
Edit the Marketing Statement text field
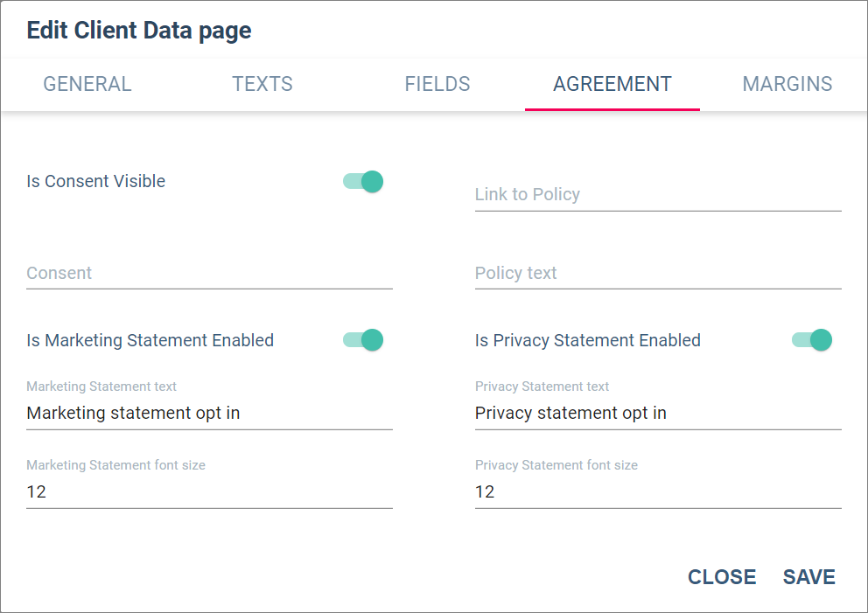click(209, 414)
